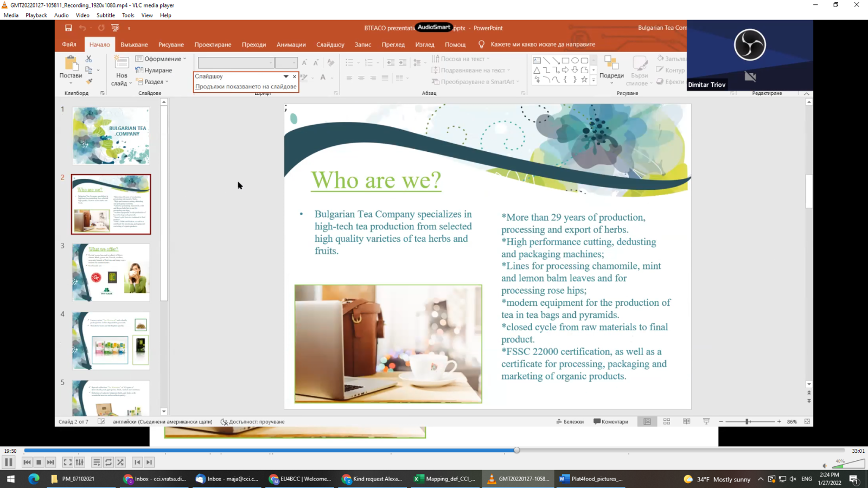
Task: Toggle the VLC playlist view
Action: click(97, 462)
